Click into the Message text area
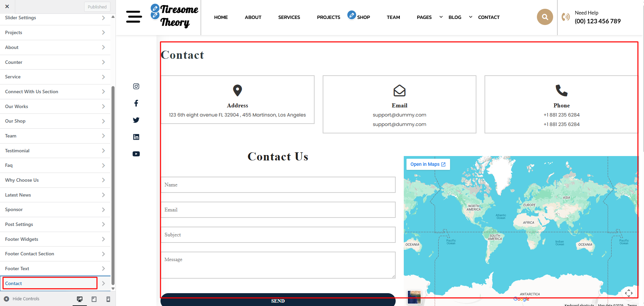The width and height of the screenshot is (644, 306). [278, 265]
